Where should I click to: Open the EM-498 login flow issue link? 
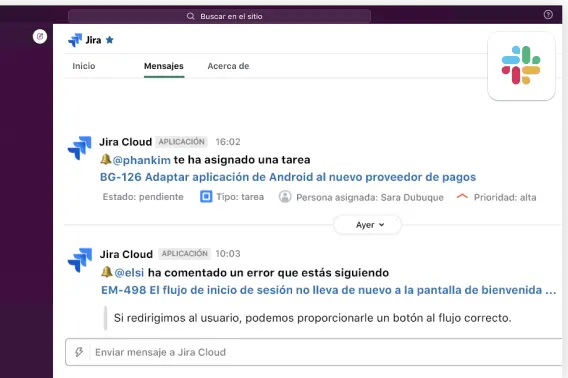point(329,290)
